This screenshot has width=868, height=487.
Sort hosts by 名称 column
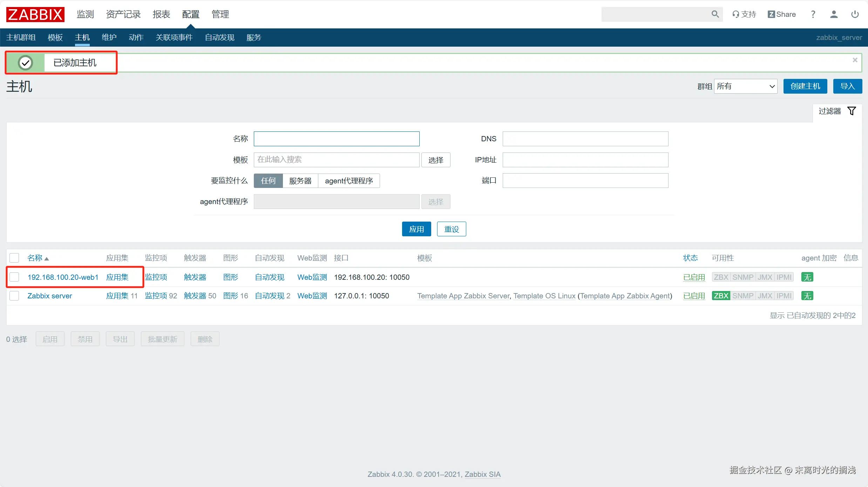[x=35, y=258]
